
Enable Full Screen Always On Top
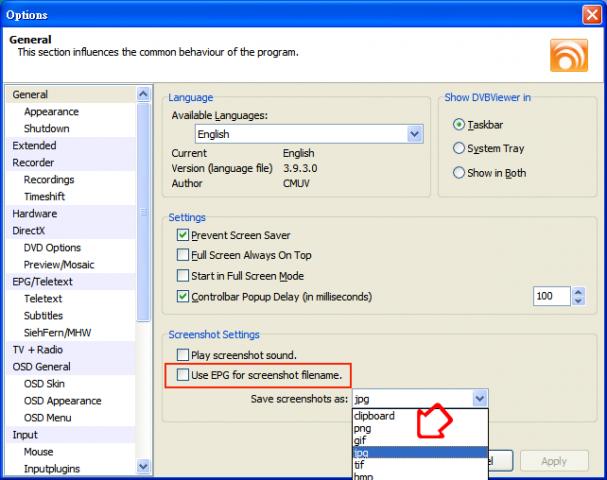pyautogui.click(x=182, y=255)
